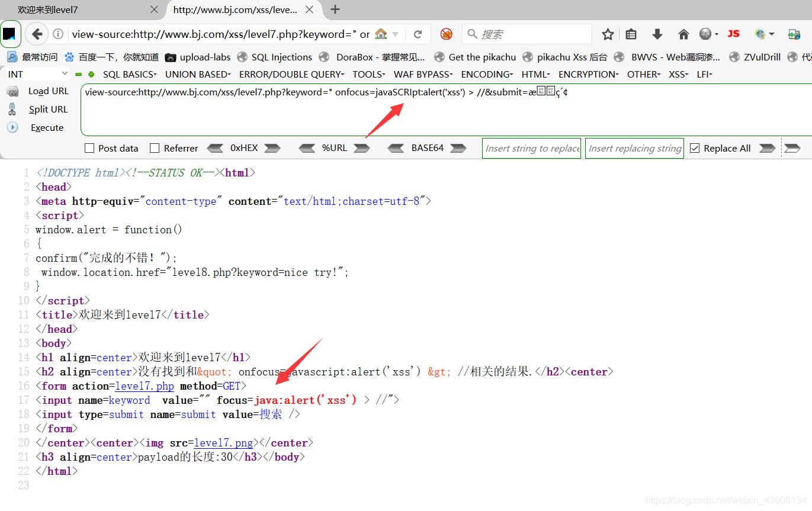
Task: Click the browser address bar
Action: (222, 34)
